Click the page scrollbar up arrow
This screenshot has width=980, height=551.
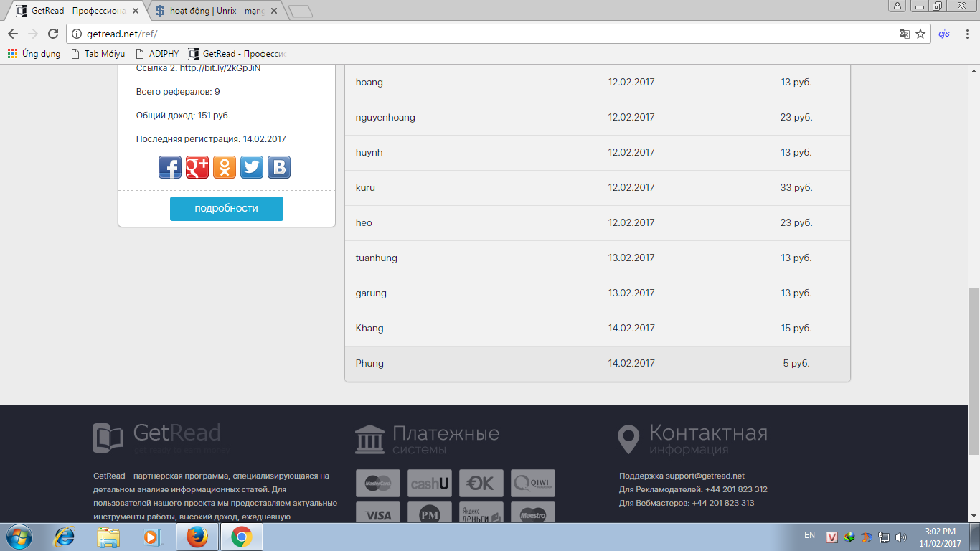coord(974,70)
